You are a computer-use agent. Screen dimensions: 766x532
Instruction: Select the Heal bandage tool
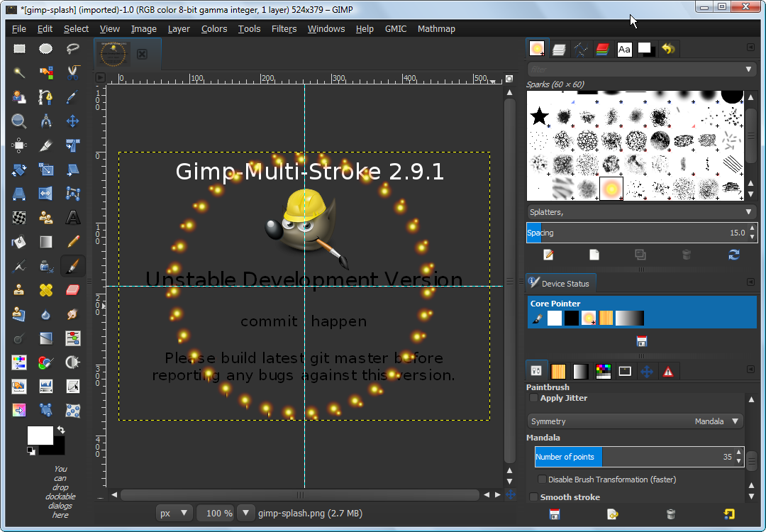46,290
